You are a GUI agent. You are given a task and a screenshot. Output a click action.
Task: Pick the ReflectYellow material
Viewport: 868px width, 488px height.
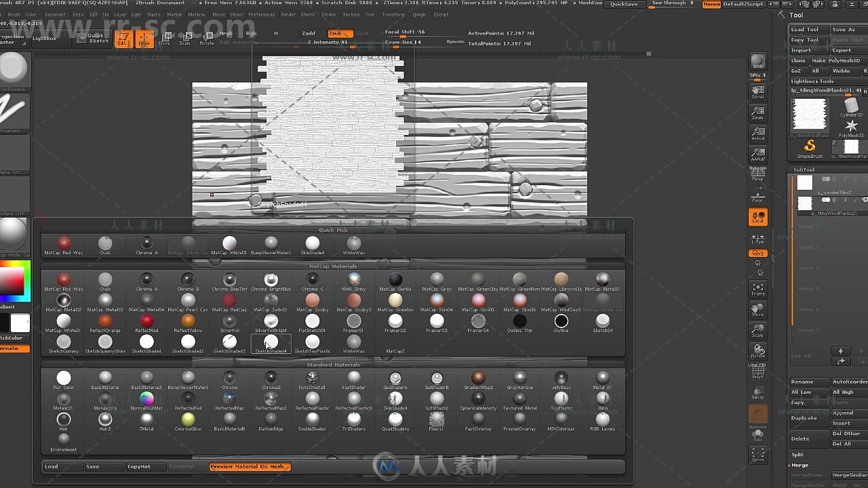click(x=188, y=323)
